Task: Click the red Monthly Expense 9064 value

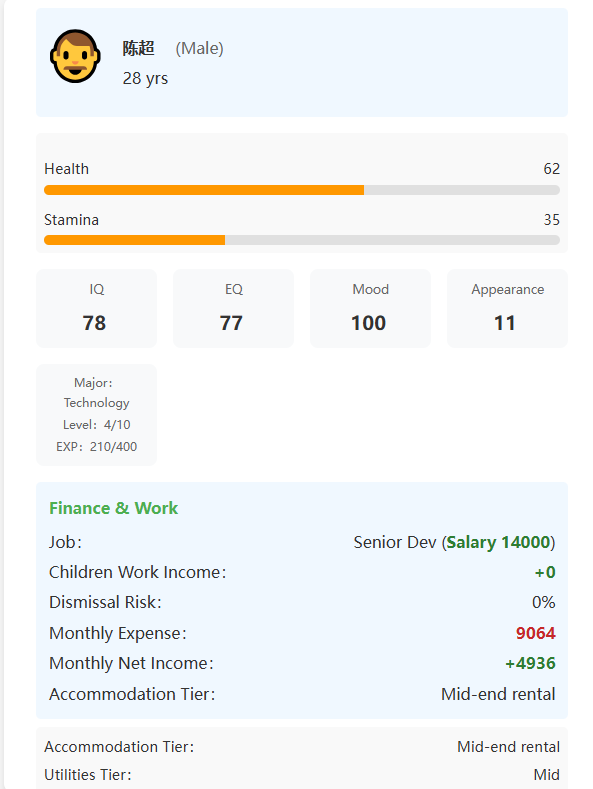Action: [x=535, y=633]
